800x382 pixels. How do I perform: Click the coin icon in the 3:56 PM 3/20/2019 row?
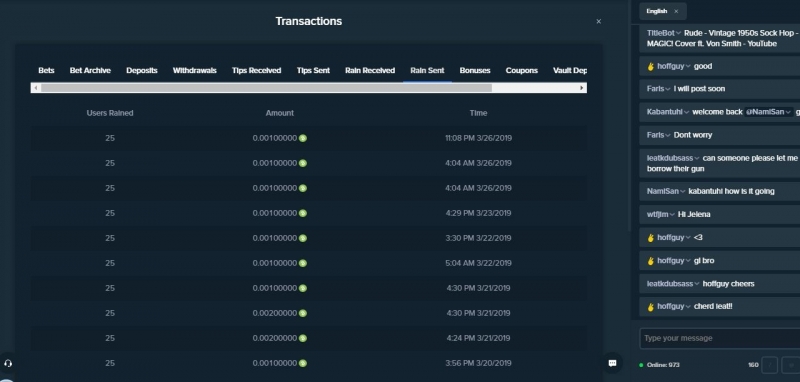click(303, 363)
